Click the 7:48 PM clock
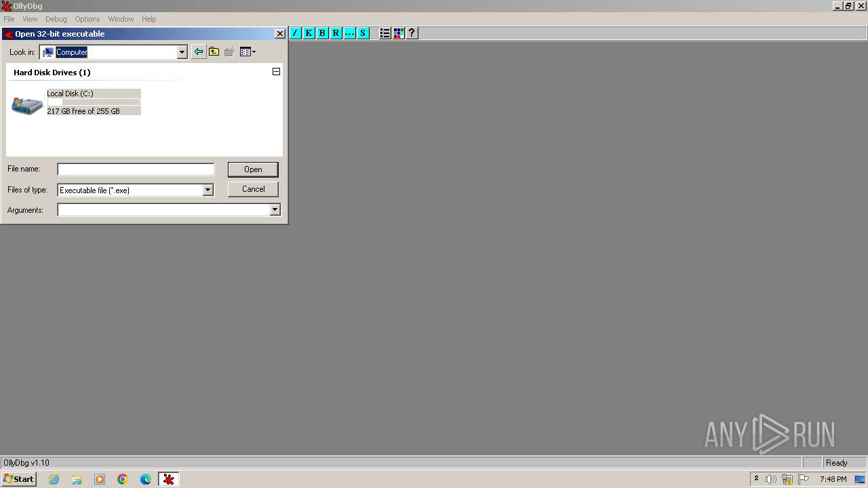Viewport: 868px width, 488px height. coord(833,479)
